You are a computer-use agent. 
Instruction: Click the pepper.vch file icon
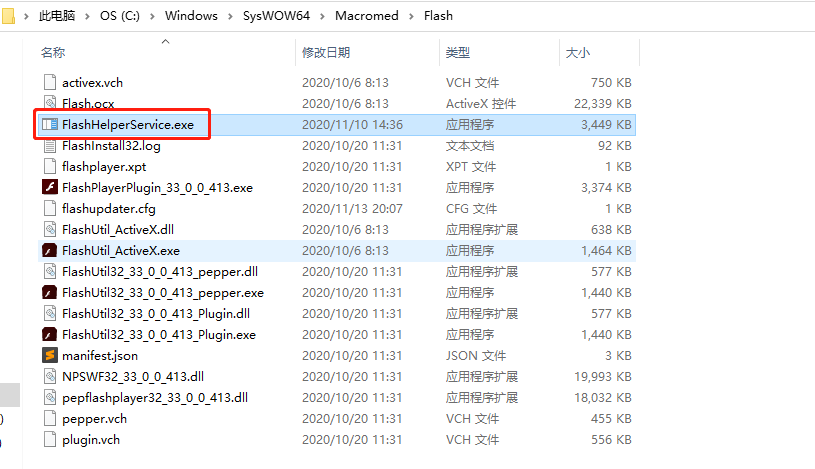(x=50, y=418)
